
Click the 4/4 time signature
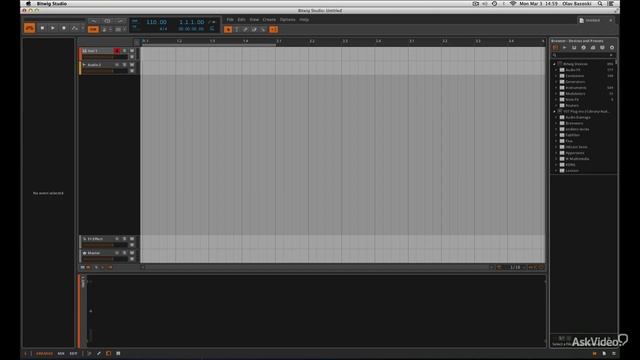(x=163, y=29)
